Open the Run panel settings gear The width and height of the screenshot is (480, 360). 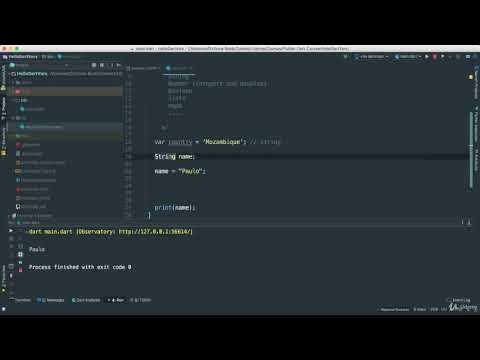tap(462, 222)
